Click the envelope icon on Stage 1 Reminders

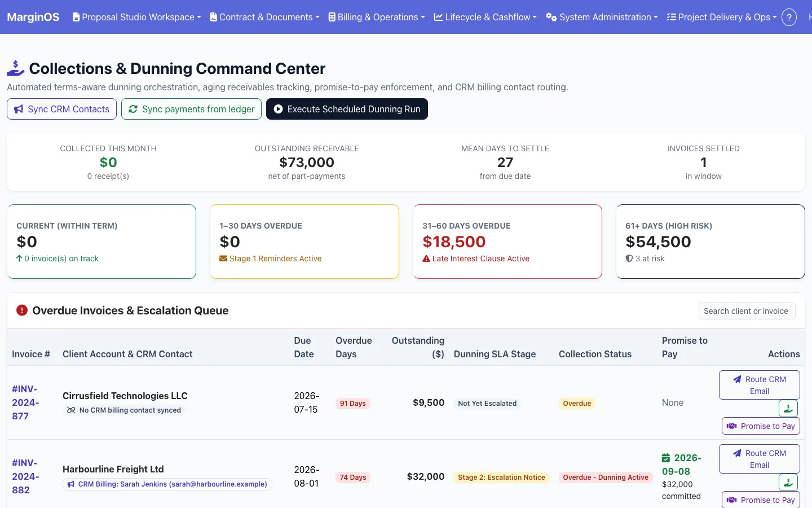(x=223, y=259)
